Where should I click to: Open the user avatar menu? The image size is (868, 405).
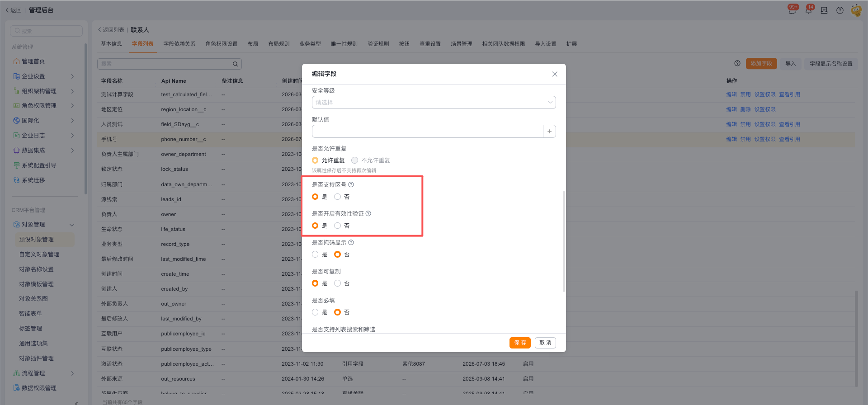856,10
